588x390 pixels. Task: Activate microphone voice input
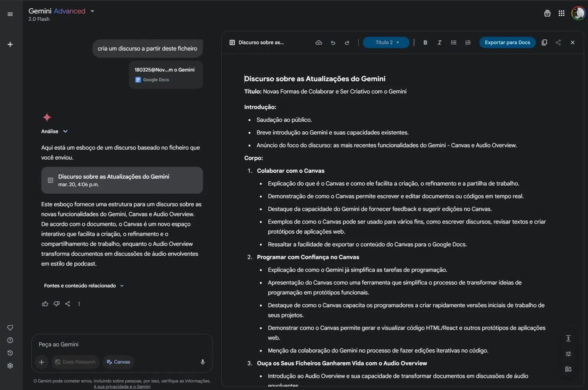203,362
